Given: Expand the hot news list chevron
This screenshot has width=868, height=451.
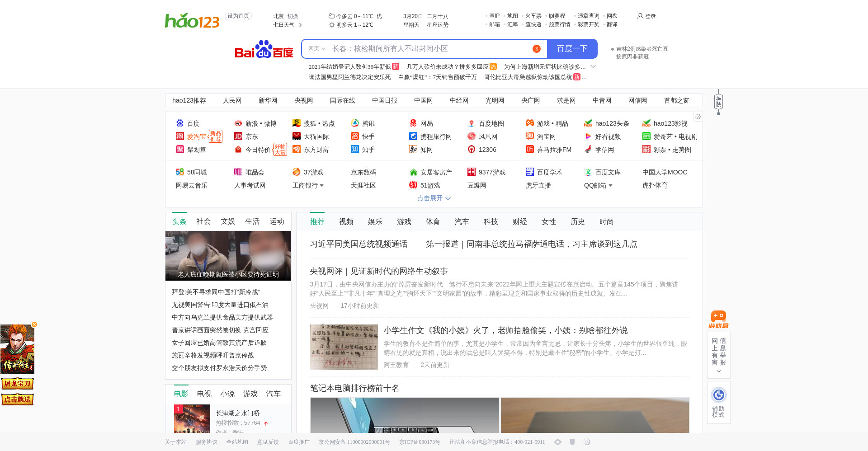Looking at the screenshot, I should click(593, 66).
